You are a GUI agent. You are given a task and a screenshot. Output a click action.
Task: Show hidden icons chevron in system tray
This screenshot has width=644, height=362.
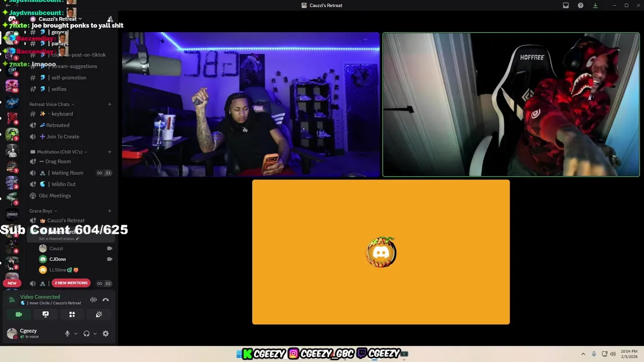tap(583, 354)
